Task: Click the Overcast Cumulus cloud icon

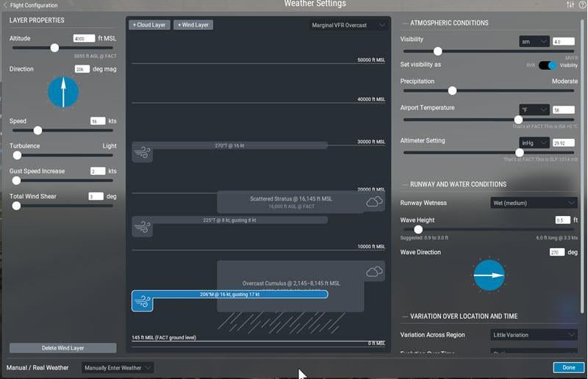Action: point(374,271)
